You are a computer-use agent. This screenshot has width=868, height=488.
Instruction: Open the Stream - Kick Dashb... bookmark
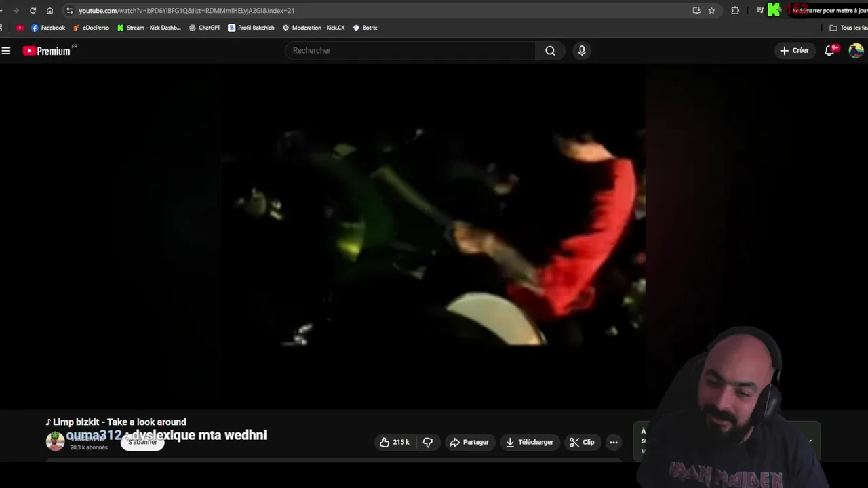(149, 28)
